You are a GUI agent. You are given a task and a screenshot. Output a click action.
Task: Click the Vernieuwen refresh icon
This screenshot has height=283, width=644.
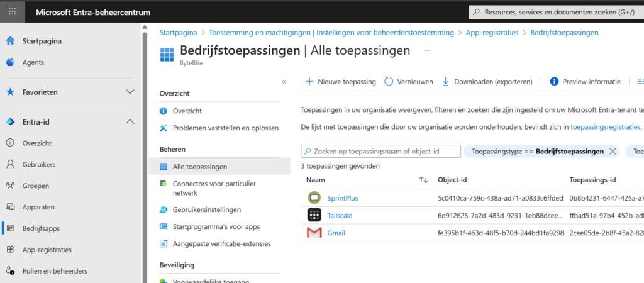pyautogui.click(x=389, y=82)
